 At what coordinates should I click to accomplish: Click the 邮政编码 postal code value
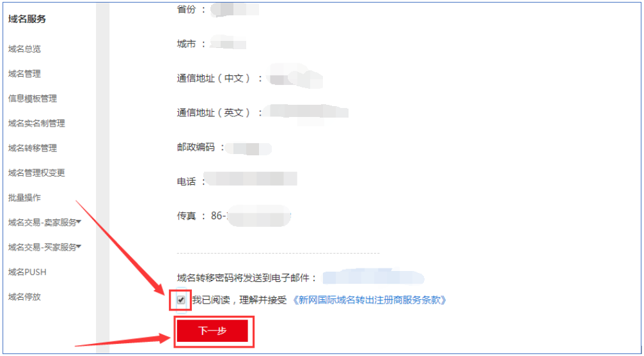[248, 148]
